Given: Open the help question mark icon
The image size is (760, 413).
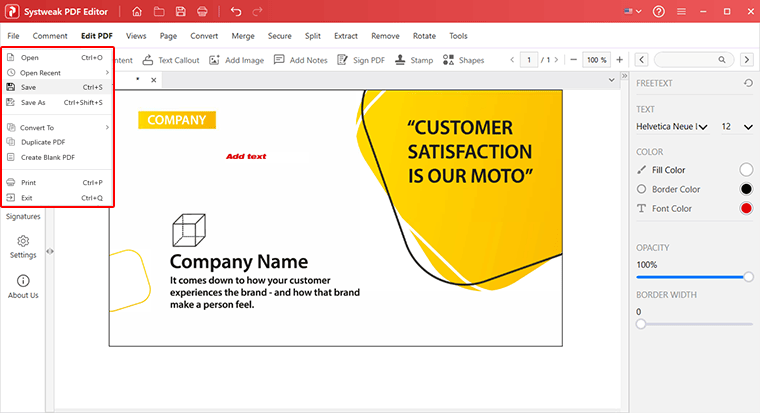Looking at the screenshot, I should [658, 11].
